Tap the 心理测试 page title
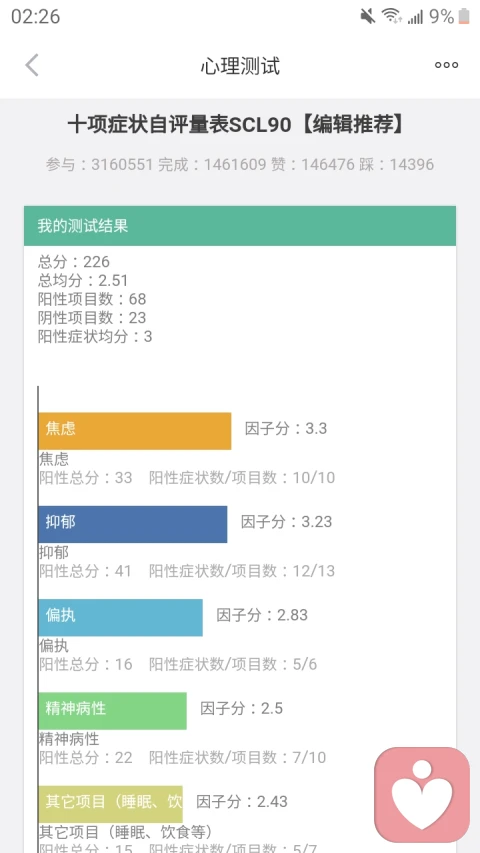 click(240, 66)
